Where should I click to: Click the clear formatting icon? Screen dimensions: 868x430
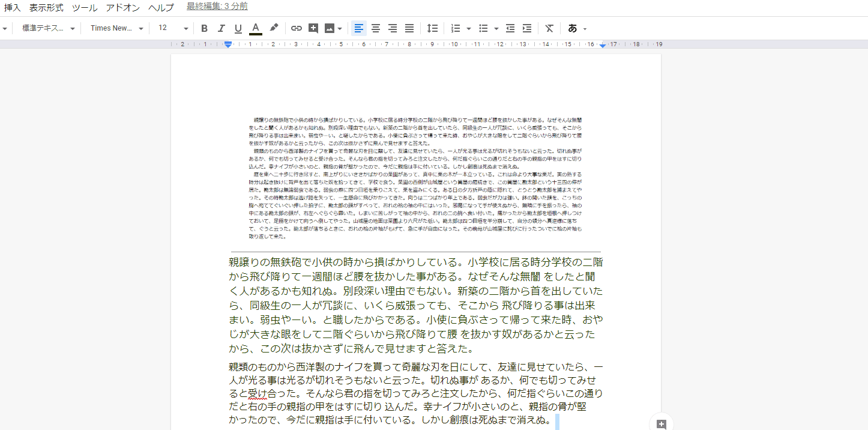(549, 28)
